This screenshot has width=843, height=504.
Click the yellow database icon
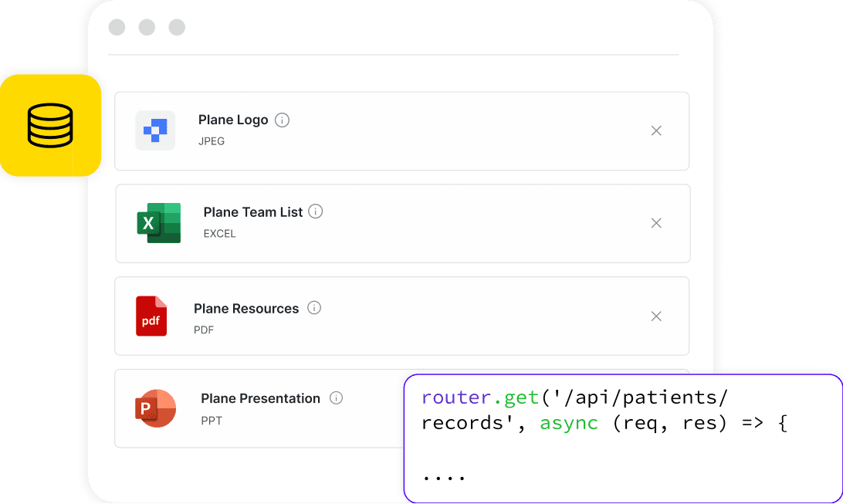50,126
